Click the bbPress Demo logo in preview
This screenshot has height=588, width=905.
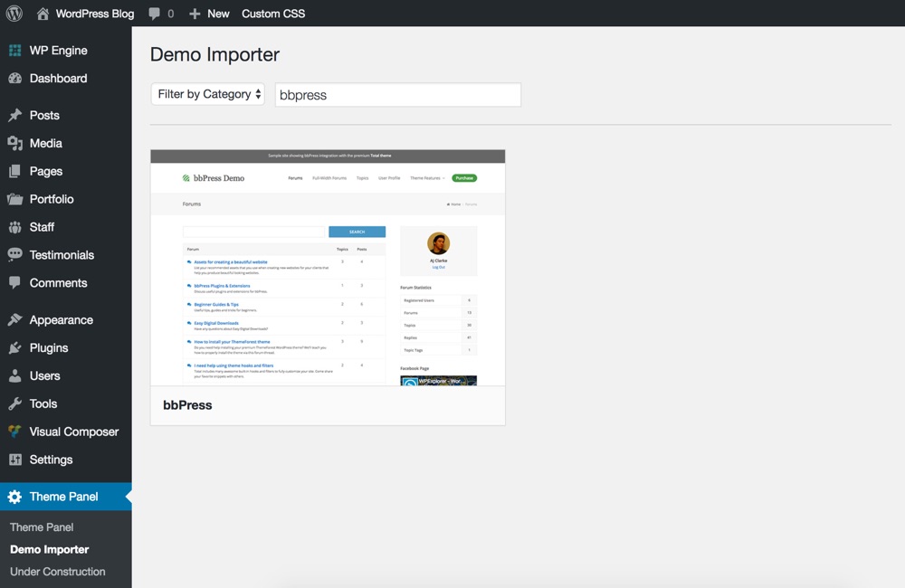[213, 177]
